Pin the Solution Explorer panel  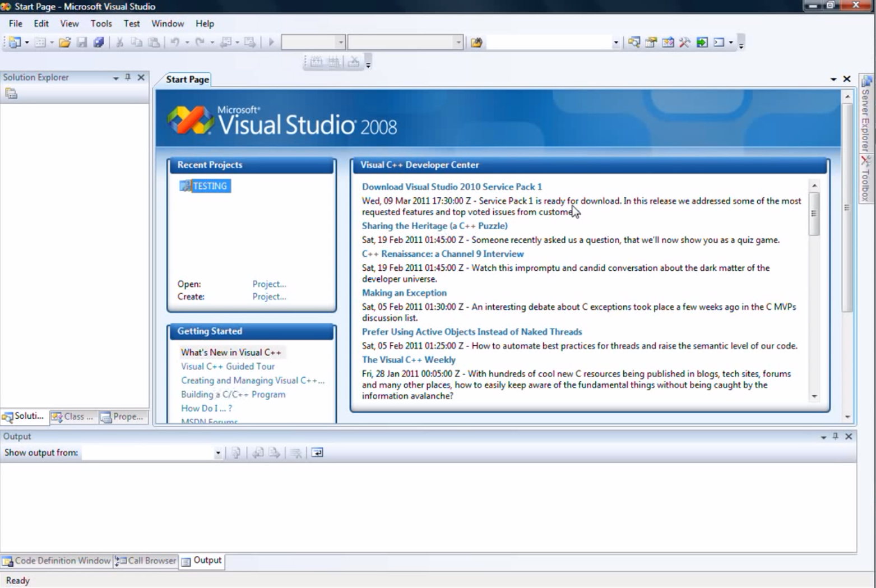pyautogui.click(x=129, y=77)
